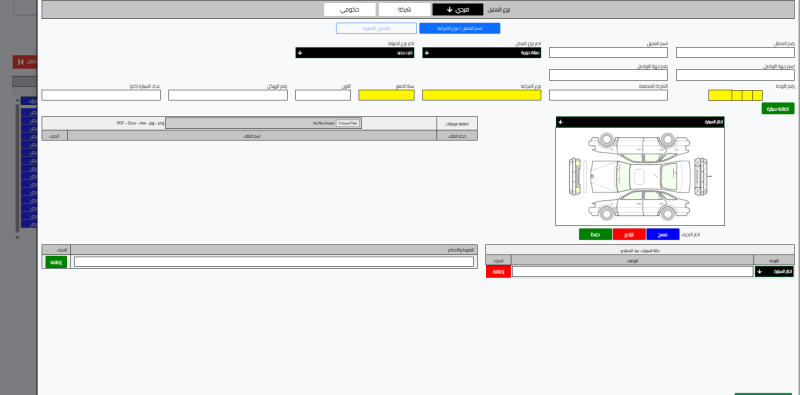800x395 pixels.
Task: Click the yellow نوع المركبة vehicle type field
Action: 482,95
